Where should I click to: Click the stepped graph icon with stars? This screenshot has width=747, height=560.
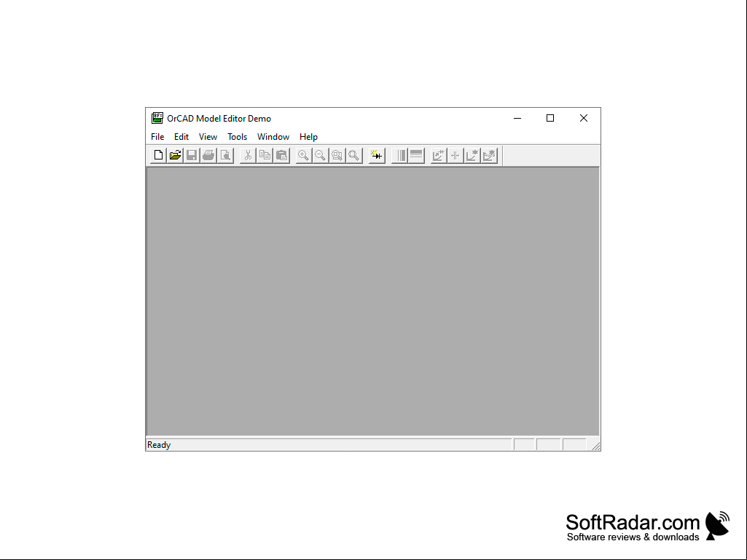[489, 155]
